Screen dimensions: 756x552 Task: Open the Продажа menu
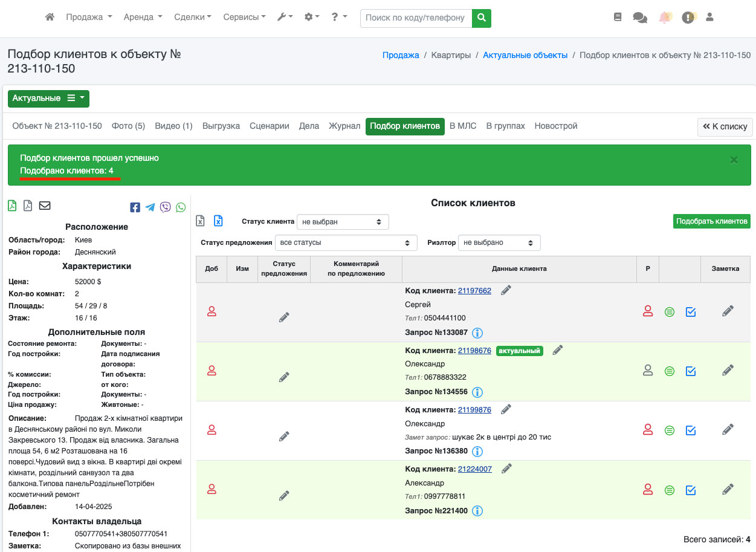tap(89, 18)
